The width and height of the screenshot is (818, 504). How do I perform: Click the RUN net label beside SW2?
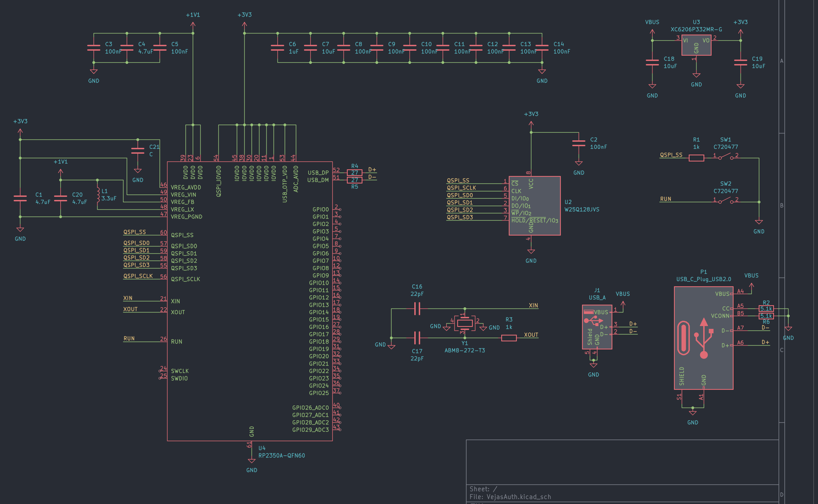665,199
